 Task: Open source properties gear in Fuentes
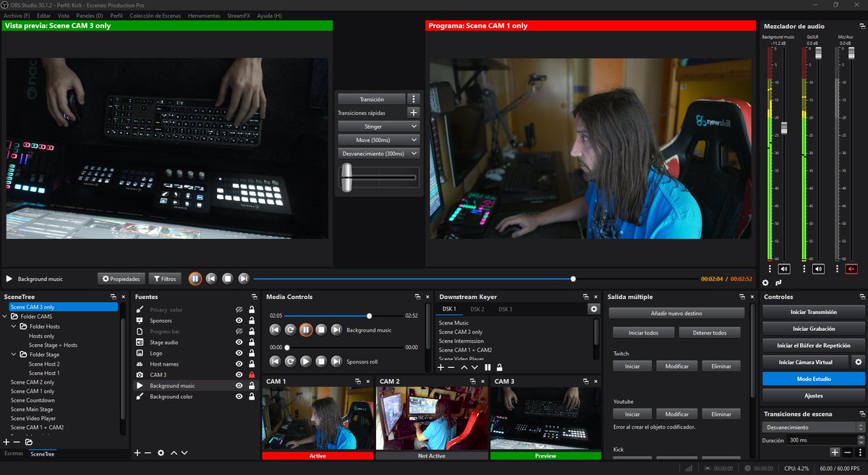click(161, 453)
